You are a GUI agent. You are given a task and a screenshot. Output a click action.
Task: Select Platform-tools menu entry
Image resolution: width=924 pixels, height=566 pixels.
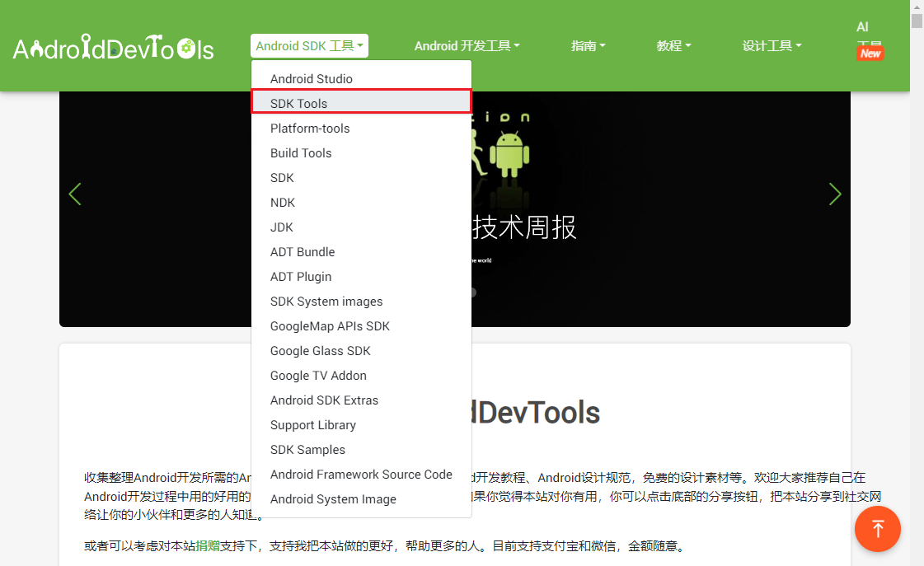(361, 129)
